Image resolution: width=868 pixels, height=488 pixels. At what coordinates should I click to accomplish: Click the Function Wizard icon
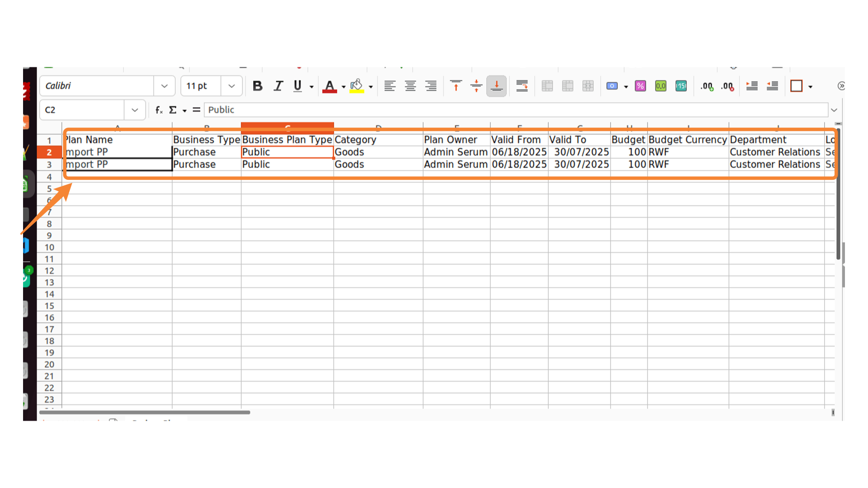[159, 110]
